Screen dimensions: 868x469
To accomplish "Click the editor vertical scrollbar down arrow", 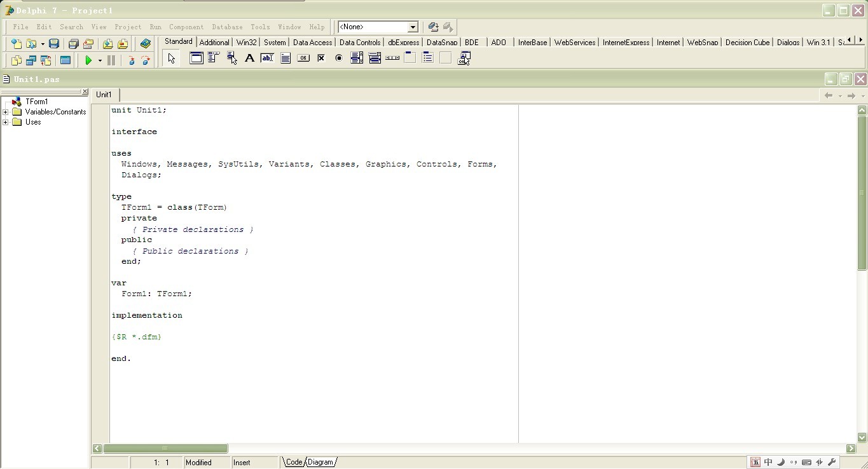I will point(862,437).
